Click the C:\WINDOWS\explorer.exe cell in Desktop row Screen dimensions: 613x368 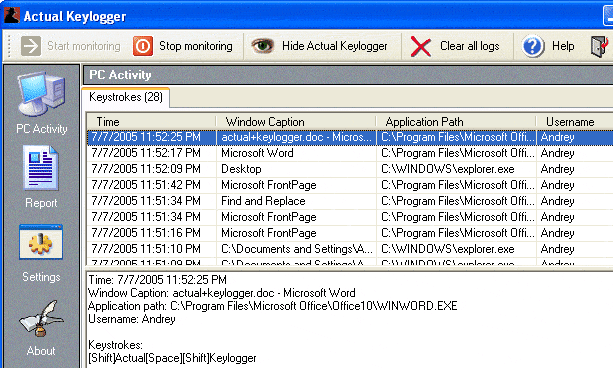pos(456,169)
